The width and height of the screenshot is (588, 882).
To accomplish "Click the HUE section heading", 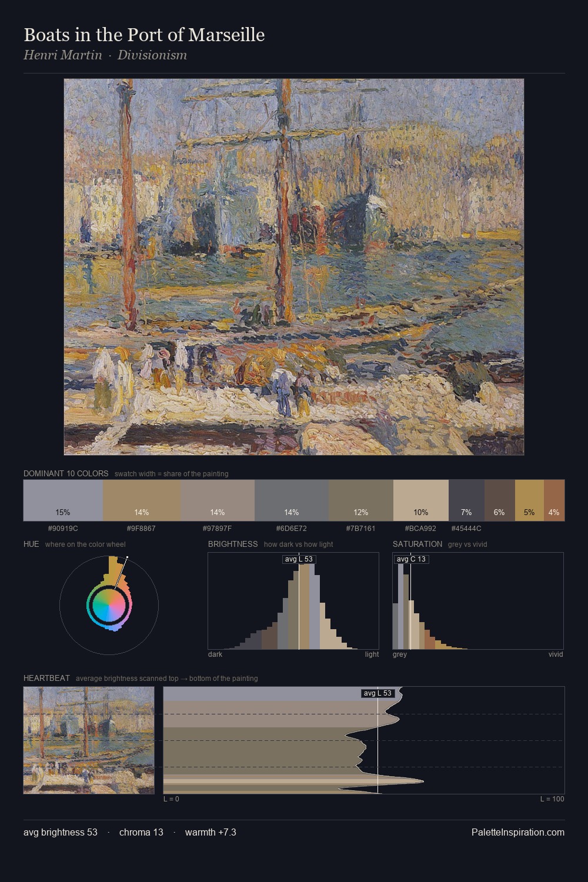I will (x=31, y=544).
